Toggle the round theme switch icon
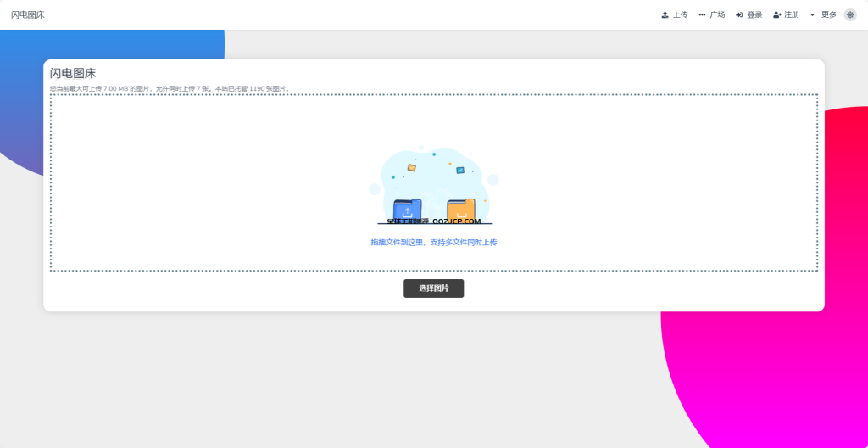 pos(849,14)
